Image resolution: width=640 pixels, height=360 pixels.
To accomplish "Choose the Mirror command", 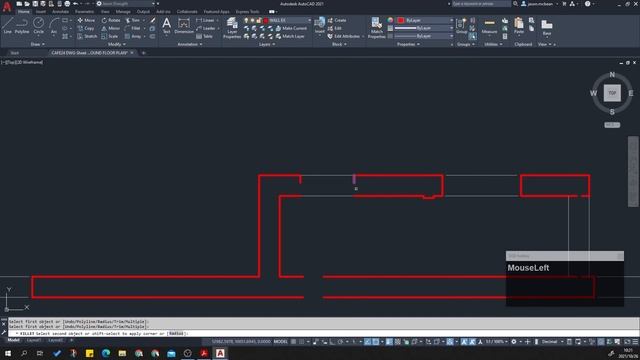I will point(111,28).
